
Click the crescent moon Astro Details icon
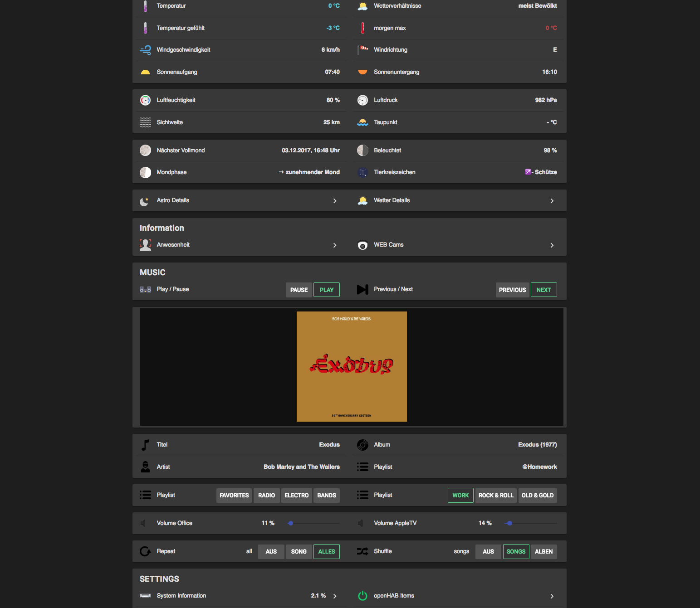point(145,201)
